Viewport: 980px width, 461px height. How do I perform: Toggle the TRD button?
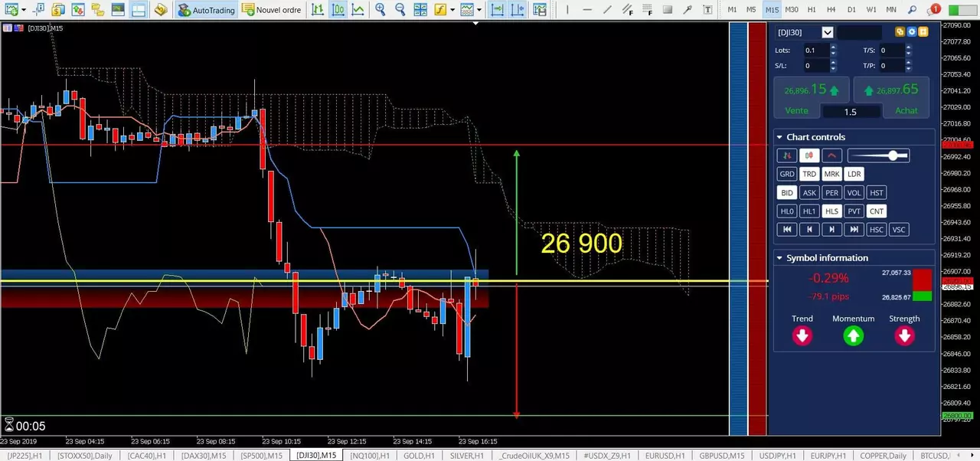tap(809, 174)
